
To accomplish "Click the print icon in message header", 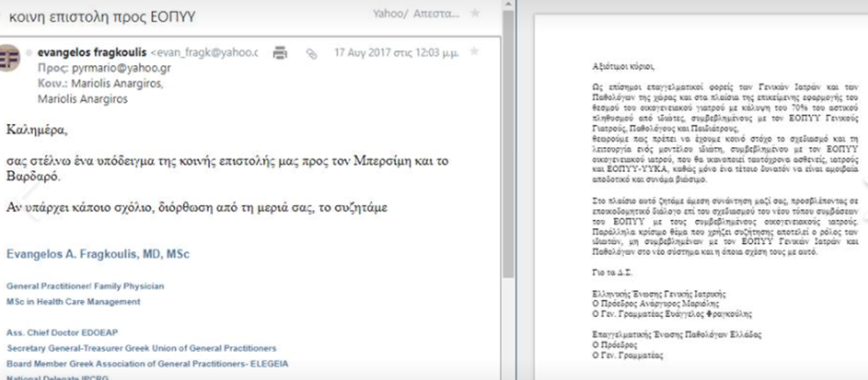I will pyautogui.click(x=280, y=53).
